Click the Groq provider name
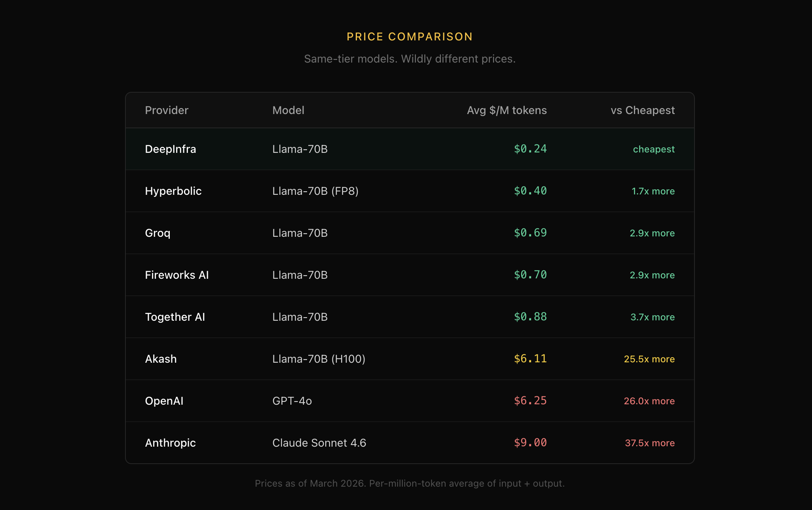 [x=157, y=233]
